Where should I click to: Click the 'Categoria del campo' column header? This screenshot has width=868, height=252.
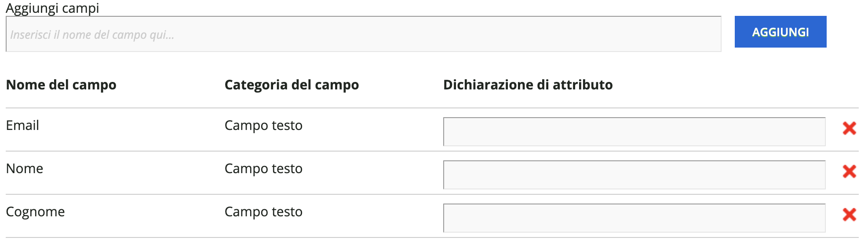click(292, 85)
